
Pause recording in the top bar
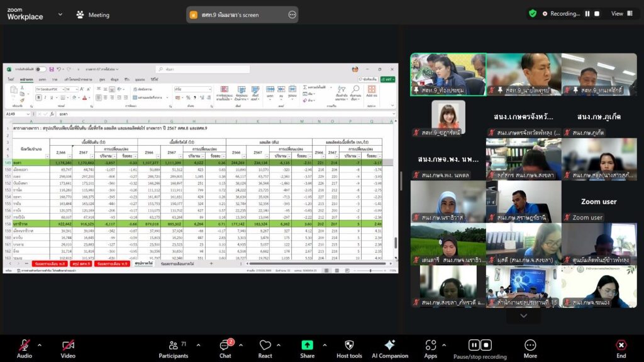587,13
